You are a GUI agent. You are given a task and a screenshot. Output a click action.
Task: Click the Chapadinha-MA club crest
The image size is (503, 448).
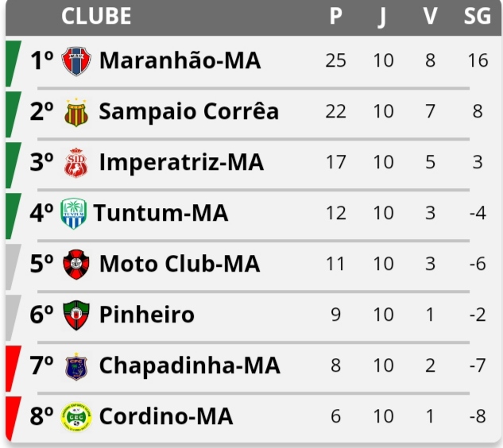click(x=76, y=366)
